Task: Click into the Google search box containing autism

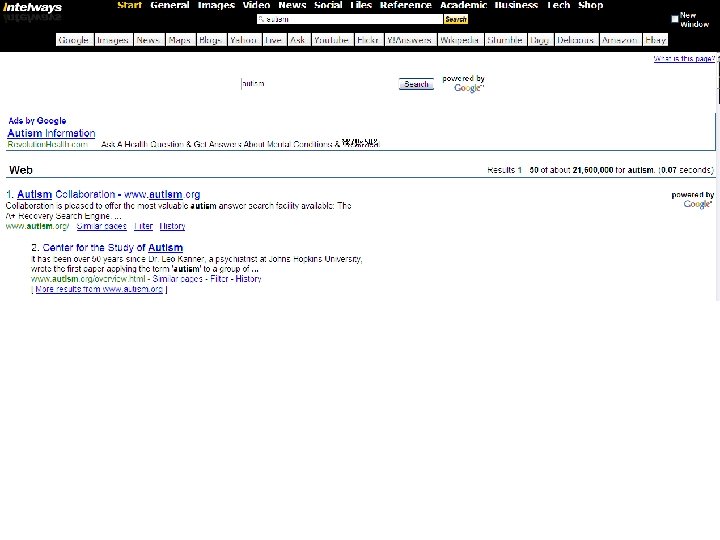Action: [x=318, y=84]
